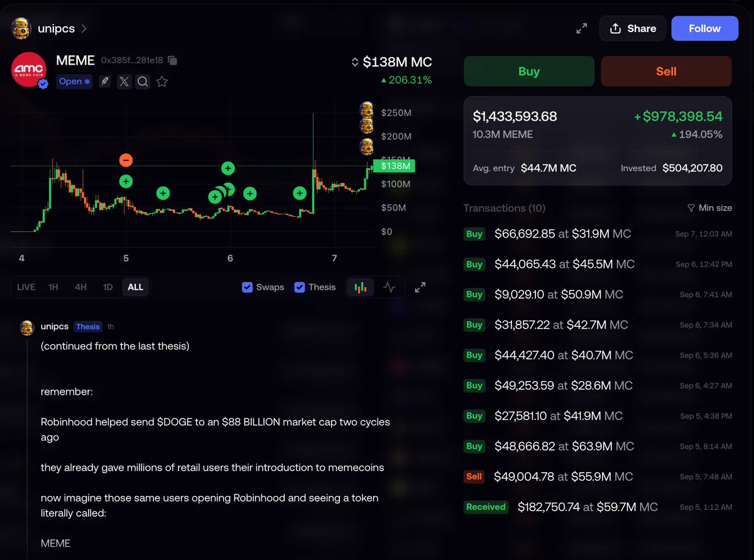Click the green Buy button
The image size is (754, 560).
[529, 71]
